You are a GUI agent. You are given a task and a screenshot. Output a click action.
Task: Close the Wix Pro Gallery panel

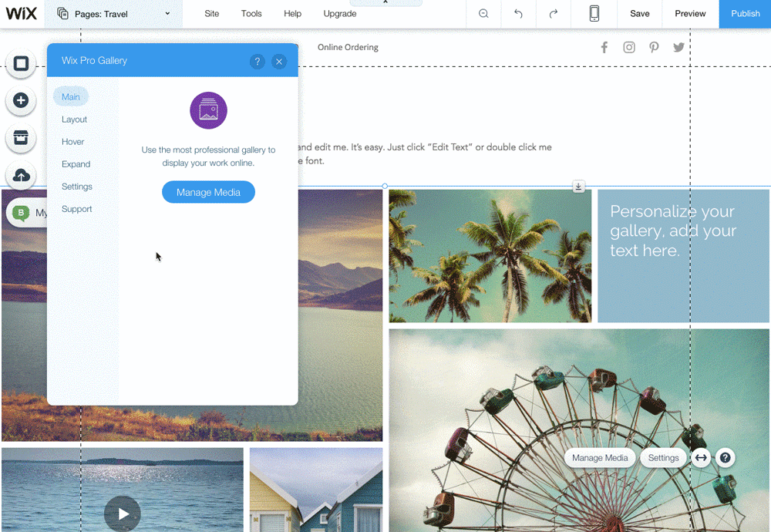coord(279,62)
